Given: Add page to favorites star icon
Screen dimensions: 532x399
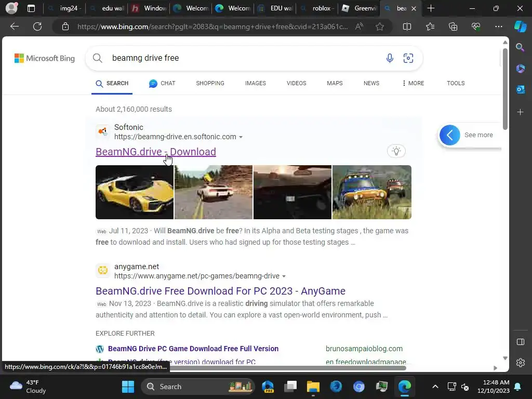Looking at the screenshot, I should click(380, 26).
